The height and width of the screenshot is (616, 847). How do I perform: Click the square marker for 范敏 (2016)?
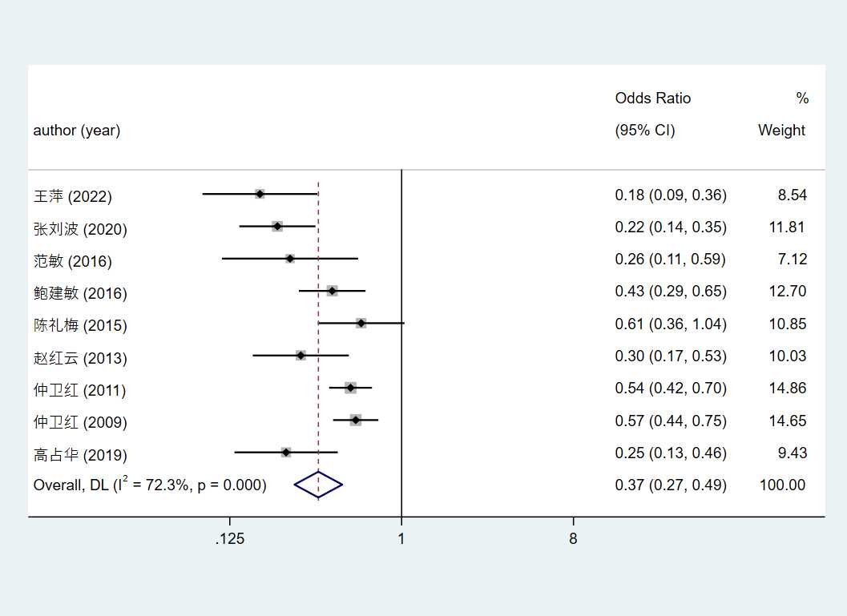(x=289, y=259)
